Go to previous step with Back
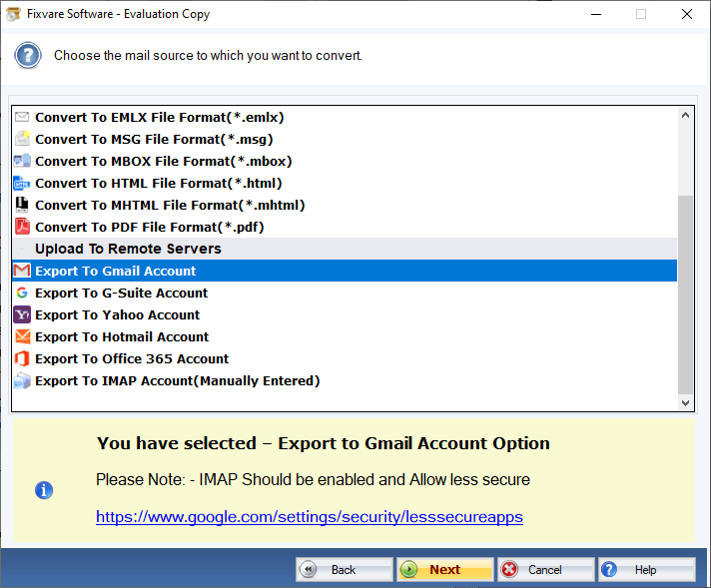Viewport: 711px width, 588px height. coord(345,569)
